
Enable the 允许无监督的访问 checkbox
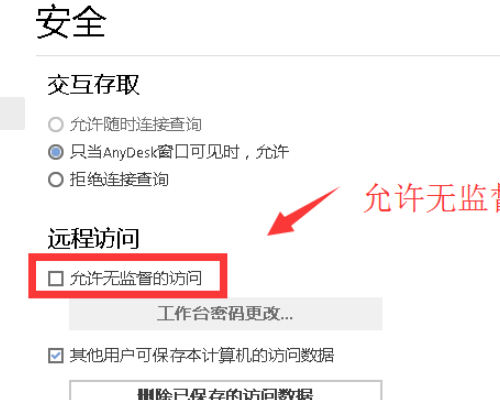pos(56,278)
